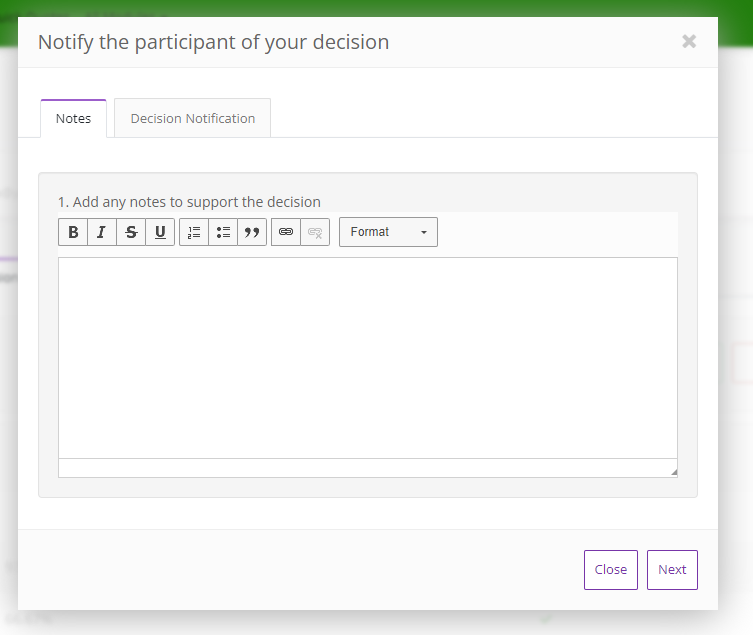Click inside the notes text area

click(x=368, y=358)
